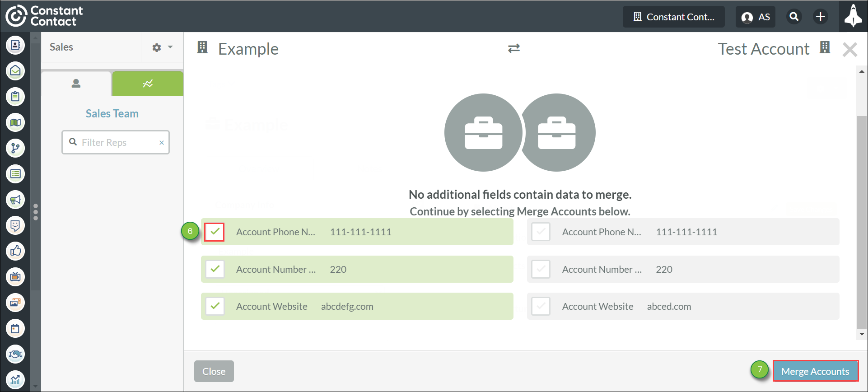Click the Merge Accounts button
868x392 pixels.
pyautogui.click(x=815, y=371)
